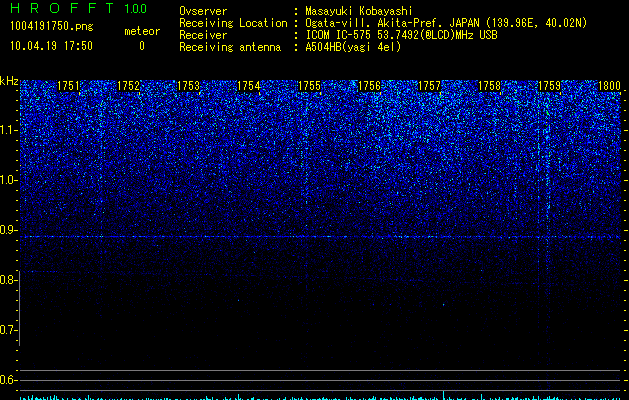Image resolution: width=629 pixels, height=400 pixels.
Task: Click the A504HB(yagi 4el) antenna text
Action: tap(353, 47)
